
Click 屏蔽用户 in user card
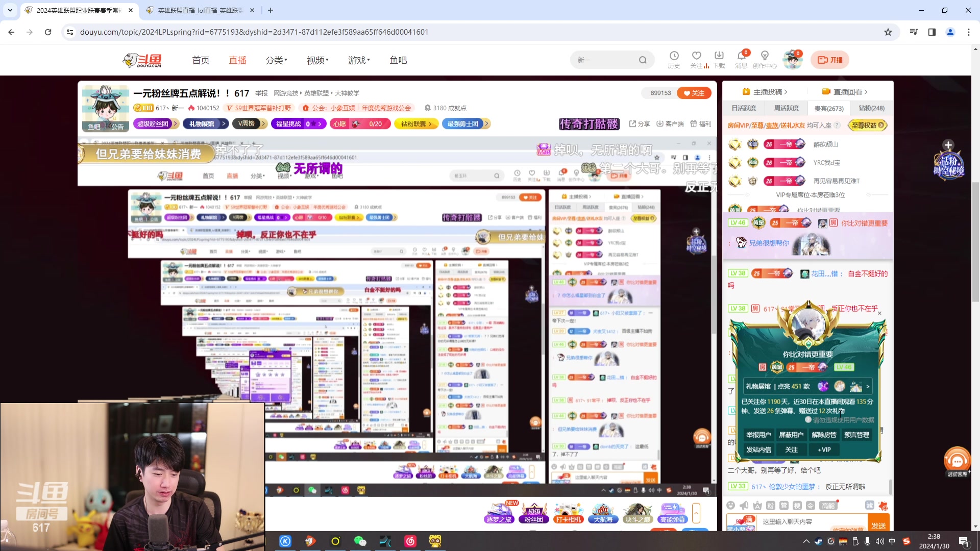791,435
